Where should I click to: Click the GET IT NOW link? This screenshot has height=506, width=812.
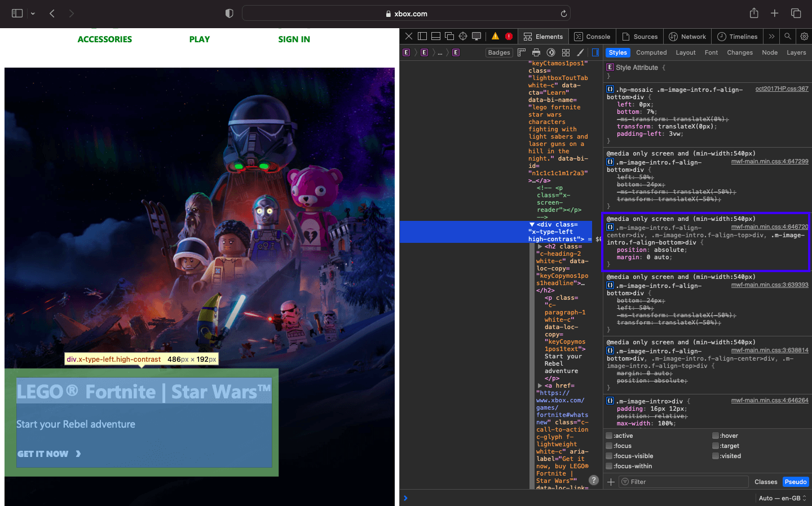tap(49, 454)
